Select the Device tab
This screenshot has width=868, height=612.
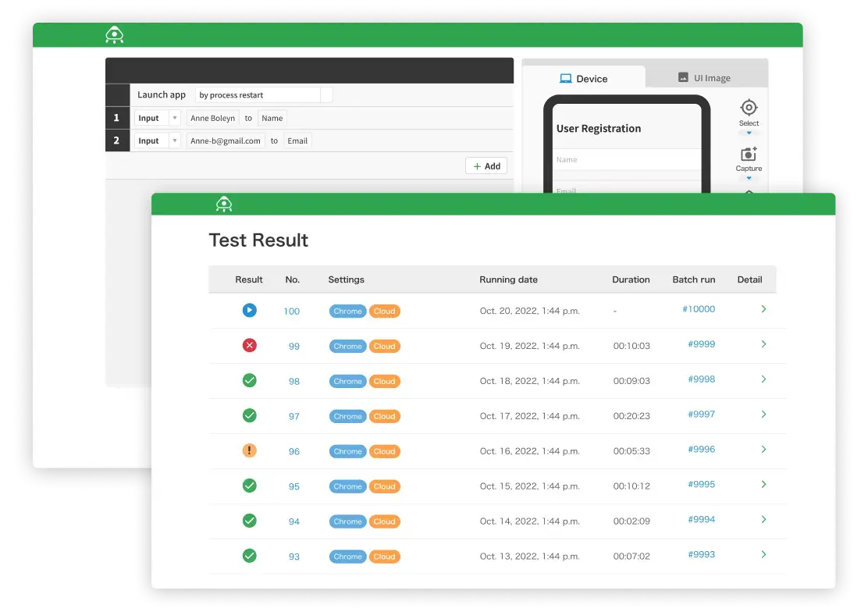tap(584, 78)
